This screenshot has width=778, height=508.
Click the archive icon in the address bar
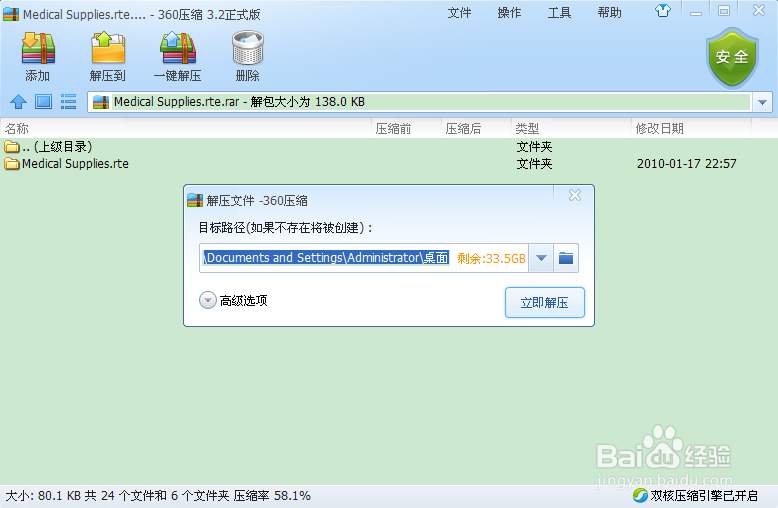(101, 102)
